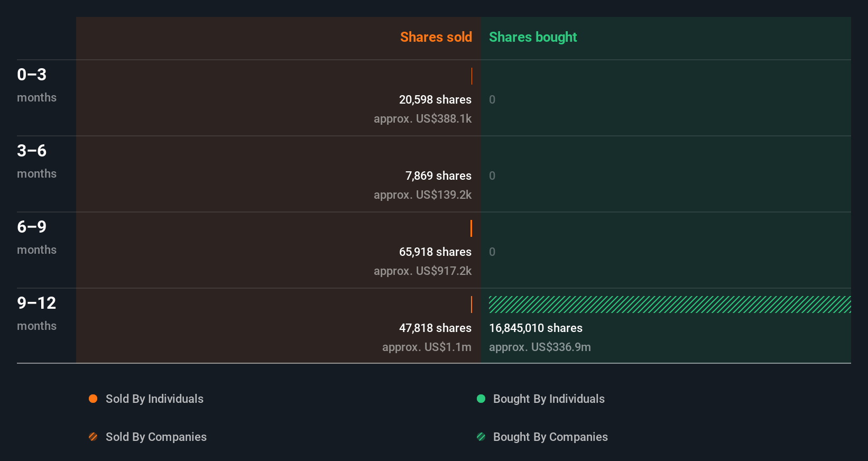Click the striped Sold By Companies legend icon

pyautogui.click(x=93, y=437)
